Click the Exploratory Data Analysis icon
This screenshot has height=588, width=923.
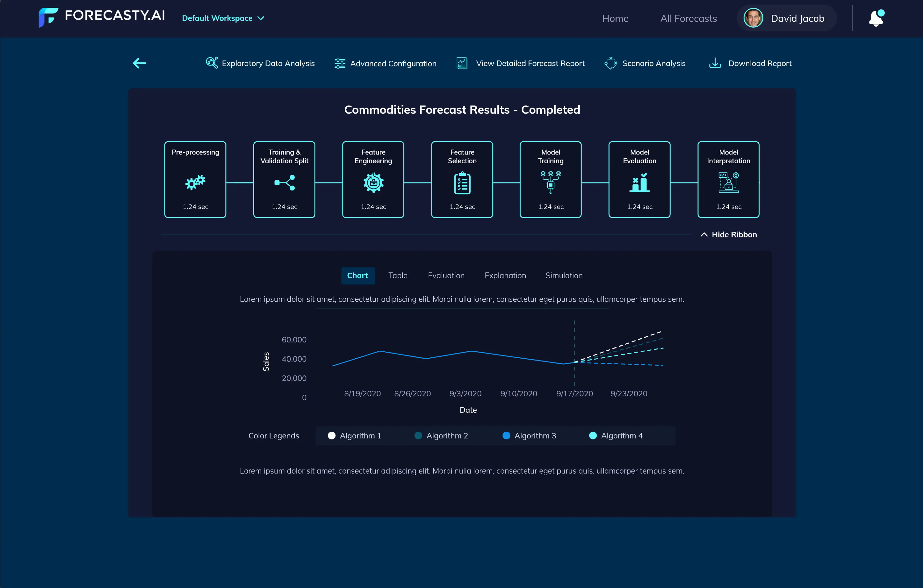(212, 63)
